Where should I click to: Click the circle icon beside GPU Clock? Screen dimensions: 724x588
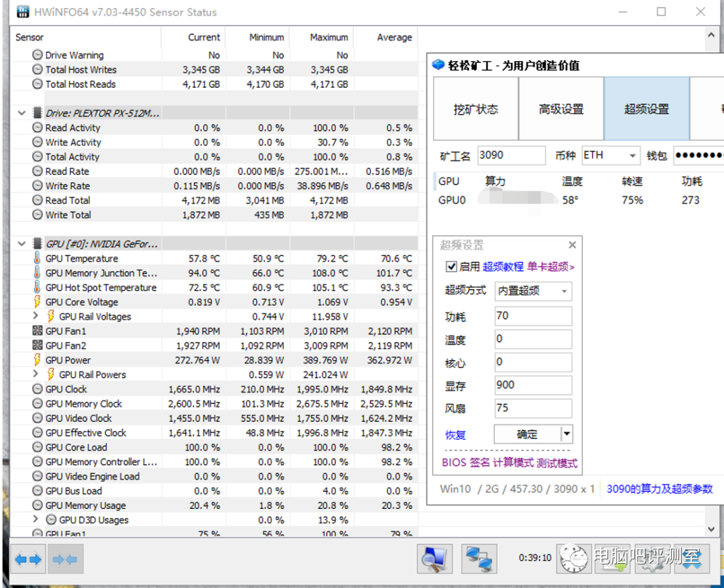click(x=38, y=389)
